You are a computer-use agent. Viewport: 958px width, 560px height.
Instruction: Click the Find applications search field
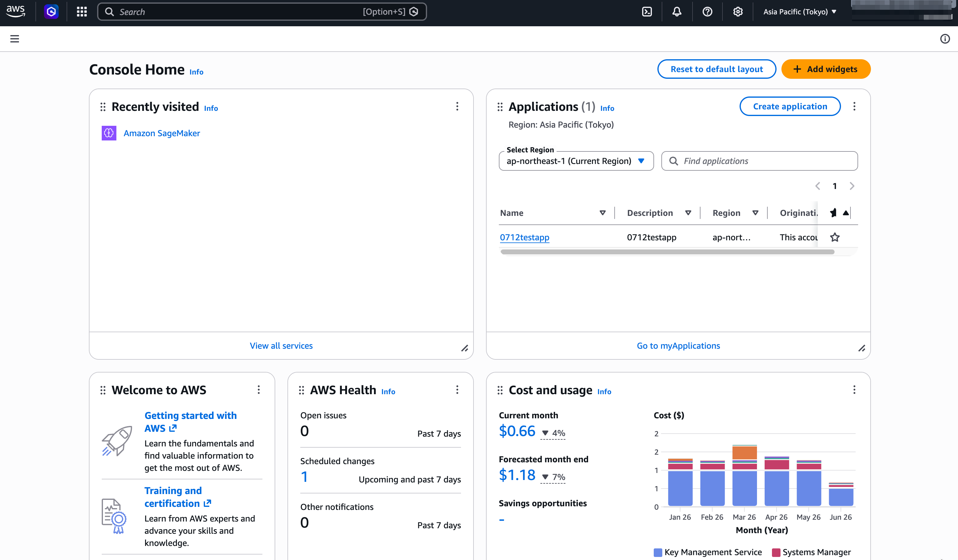pyautogui.click(x=759, y=161)
